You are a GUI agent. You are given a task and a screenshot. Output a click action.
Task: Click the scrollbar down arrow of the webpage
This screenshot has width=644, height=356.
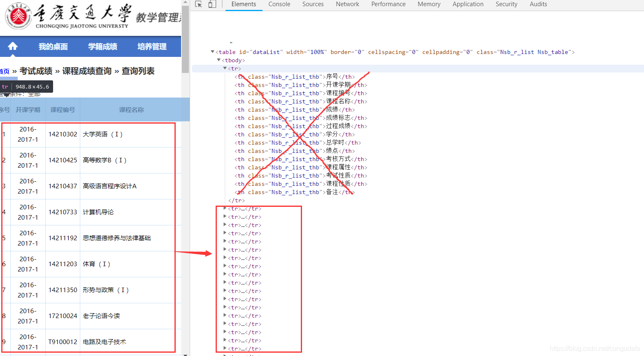185,355
